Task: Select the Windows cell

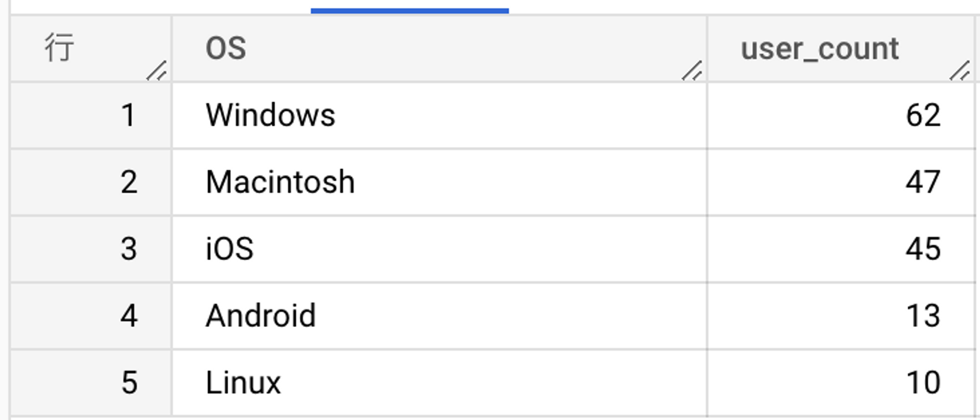Action: pos(439,115)
